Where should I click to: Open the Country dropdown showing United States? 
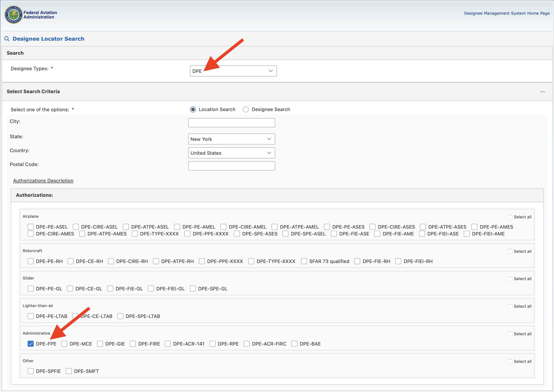click(x=231, y=153)
